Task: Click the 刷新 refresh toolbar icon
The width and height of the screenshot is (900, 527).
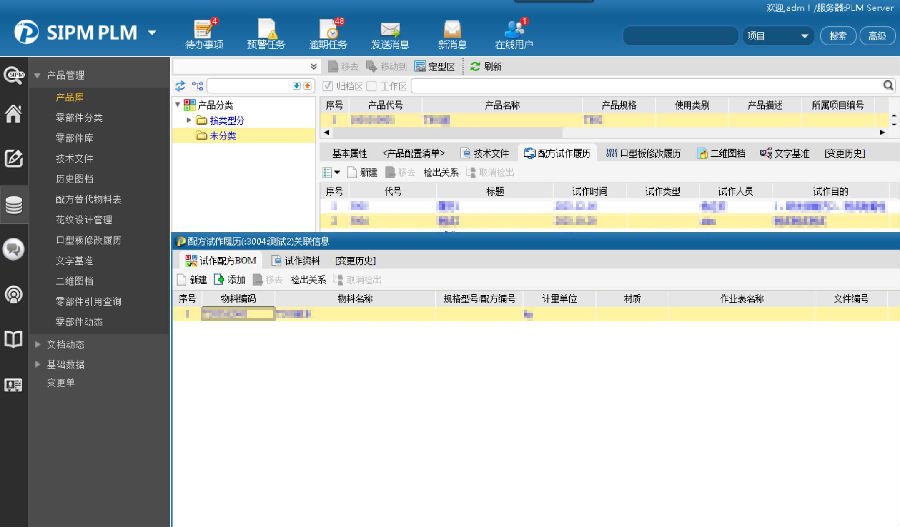Action: 475,67
